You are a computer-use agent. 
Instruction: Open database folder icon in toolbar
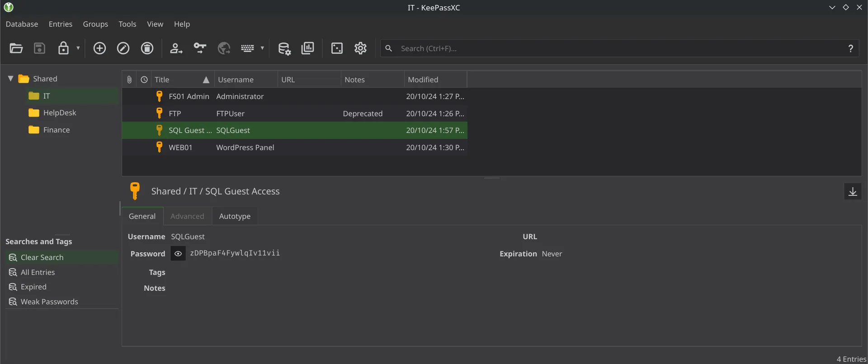tap(16, 48)
